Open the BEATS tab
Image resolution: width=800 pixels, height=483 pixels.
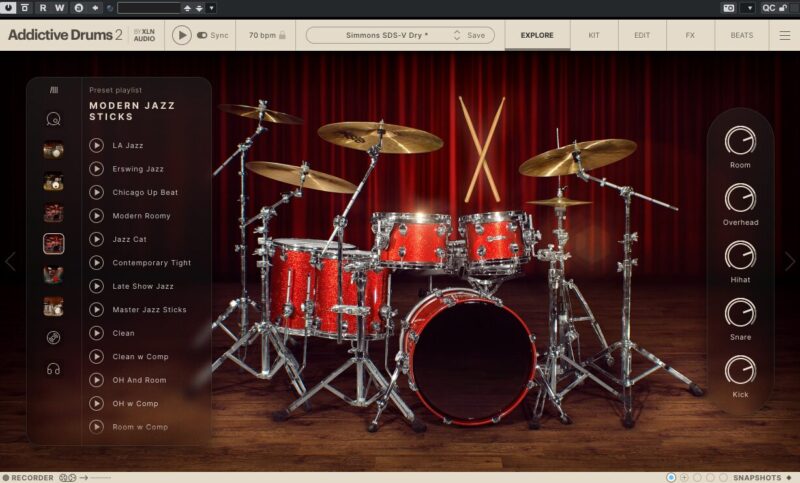click(x=742, y=35)
